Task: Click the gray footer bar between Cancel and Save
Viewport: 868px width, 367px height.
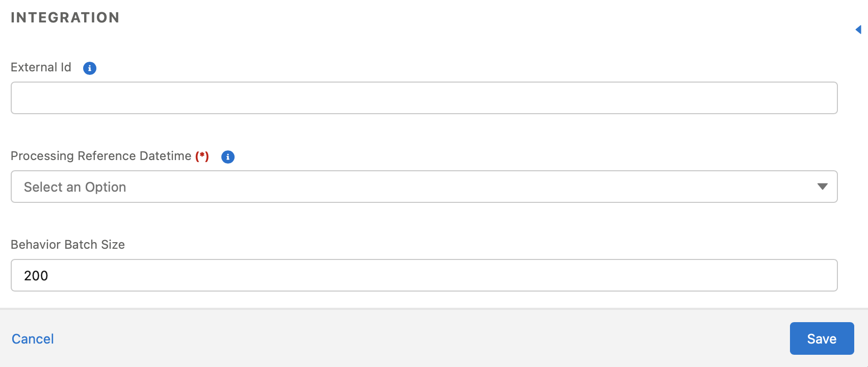Action: coord(422,338)
